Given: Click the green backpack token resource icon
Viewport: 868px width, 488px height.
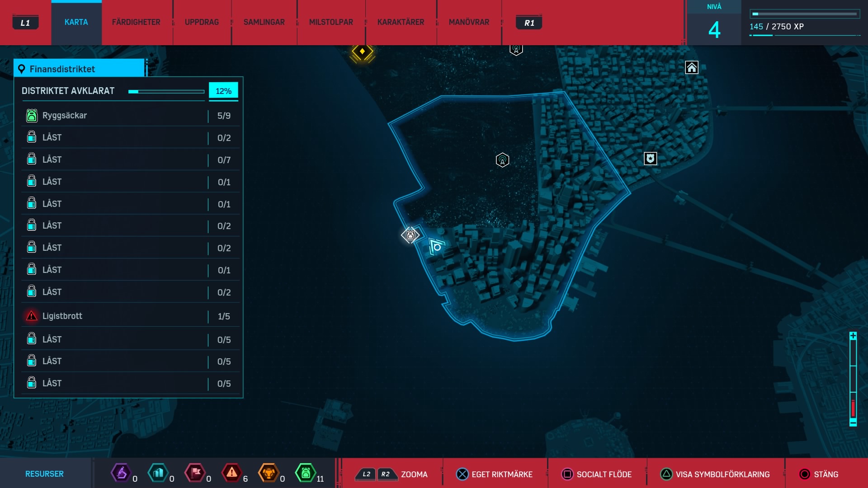Looking at the screenshot, I should point(306,473).
